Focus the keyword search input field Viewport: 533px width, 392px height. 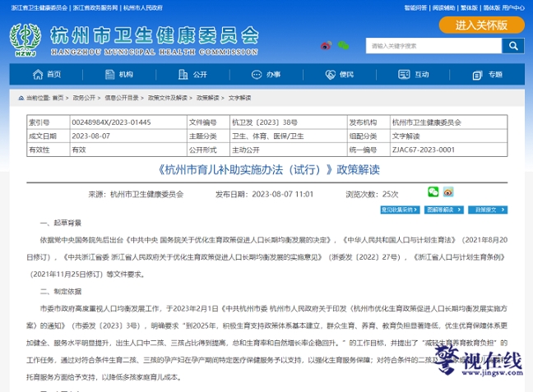433,45
